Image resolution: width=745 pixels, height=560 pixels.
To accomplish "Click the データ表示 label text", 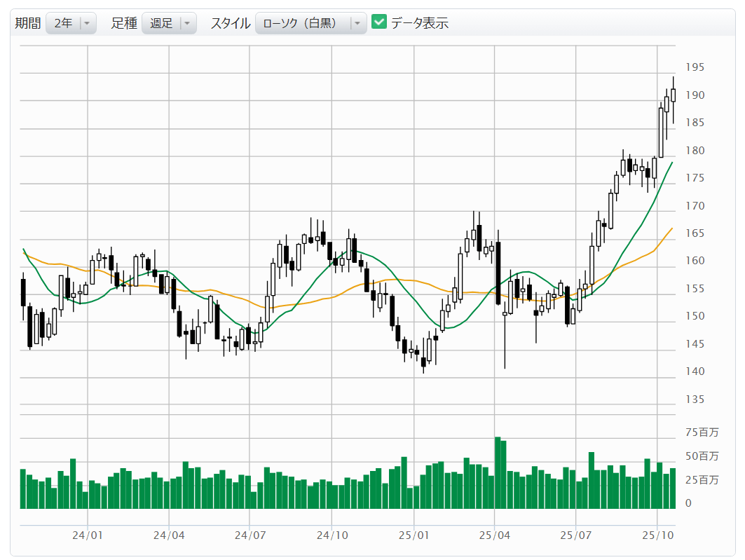I will (419, 23).
